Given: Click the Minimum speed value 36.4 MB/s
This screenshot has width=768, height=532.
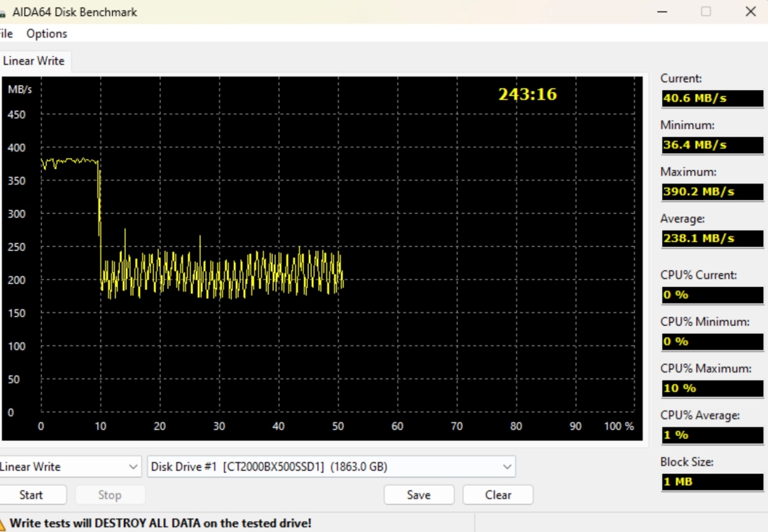Looking at the screenshot, I should (712, 145).
